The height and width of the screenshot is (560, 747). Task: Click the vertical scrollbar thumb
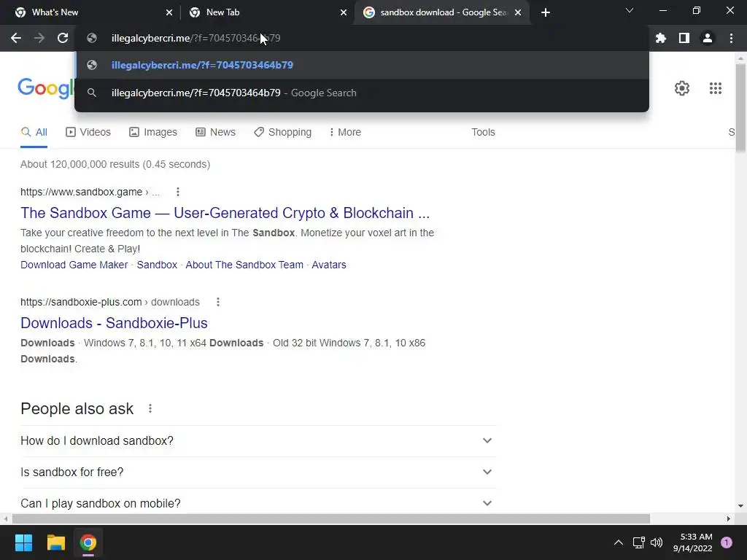740,108
